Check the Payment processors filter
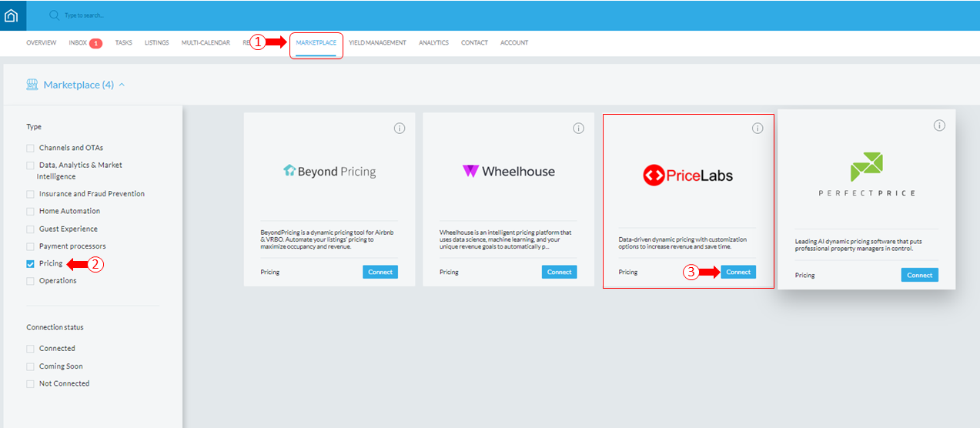 [30, 246]
